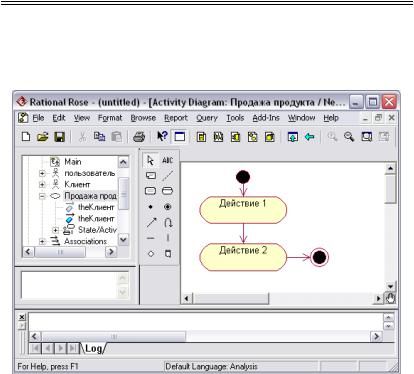Create a new model with the New icon
The image size is (414, 374).
[26, 137]
